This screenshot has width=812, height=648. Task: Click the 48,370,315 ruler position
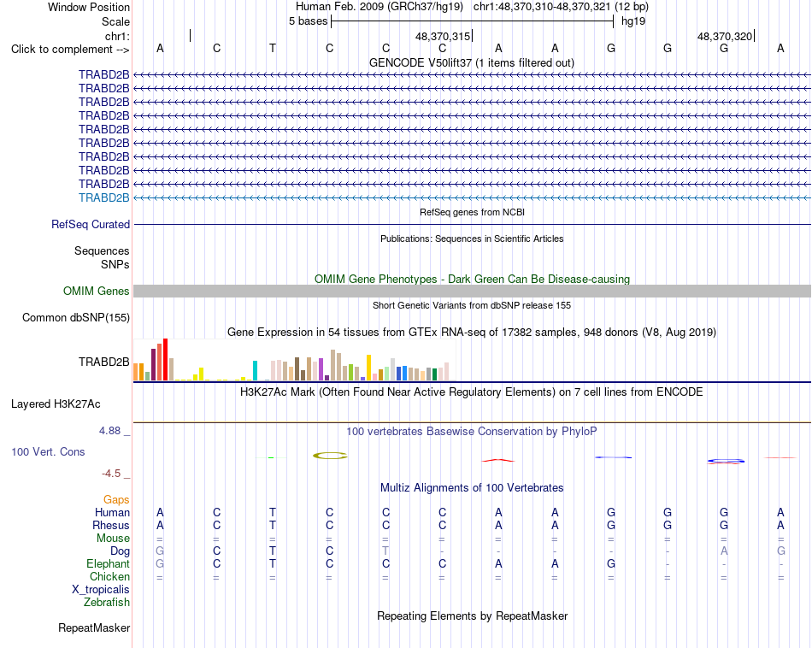(443, 36)
